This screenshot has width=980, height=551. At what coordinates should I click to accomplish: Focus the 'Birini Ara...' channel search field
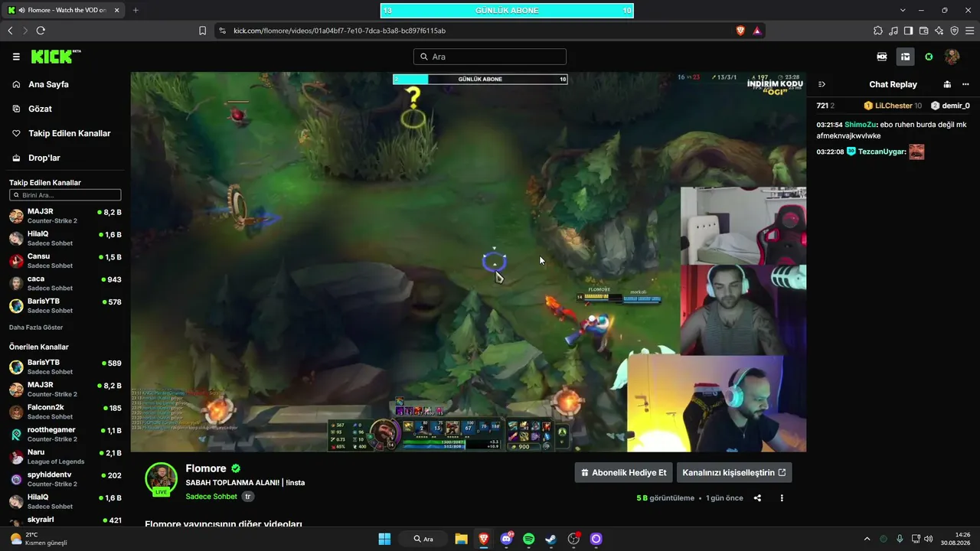point(65,195)
